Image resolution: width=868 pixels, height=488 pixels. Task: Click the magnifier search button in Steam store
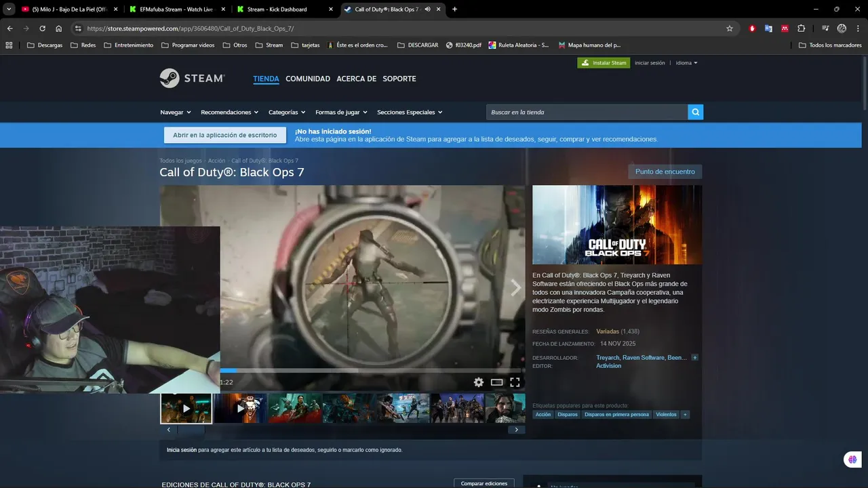pyautogui.click(x=695, y=112)
